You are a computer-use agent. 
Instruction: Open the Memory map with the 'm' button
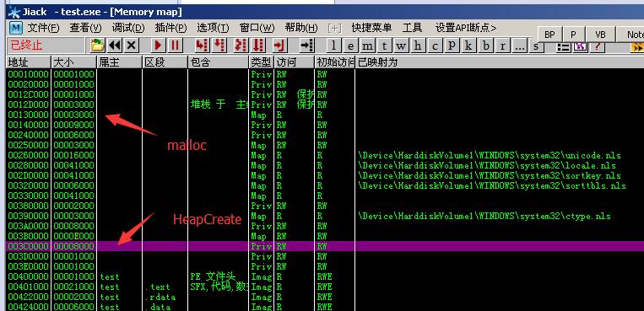pyautogui.click(x=368, y=46)
